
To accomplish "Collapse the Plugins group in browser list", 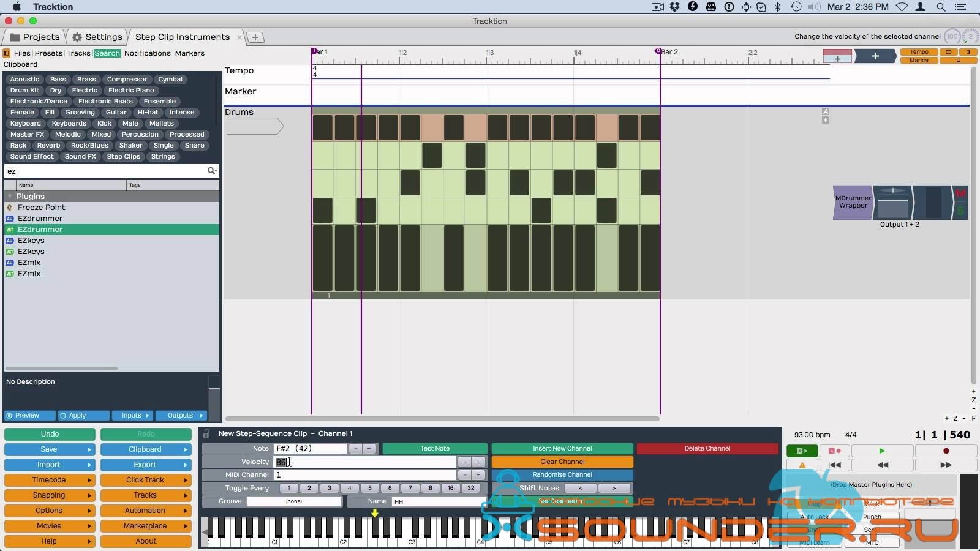I will 10,197.
